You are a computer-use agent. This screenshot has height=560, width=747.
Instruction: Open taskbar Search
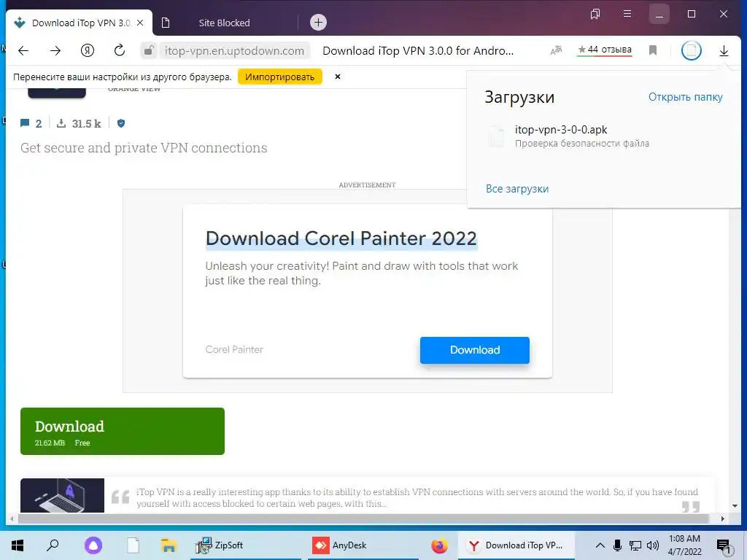click(x=53, y=545)
